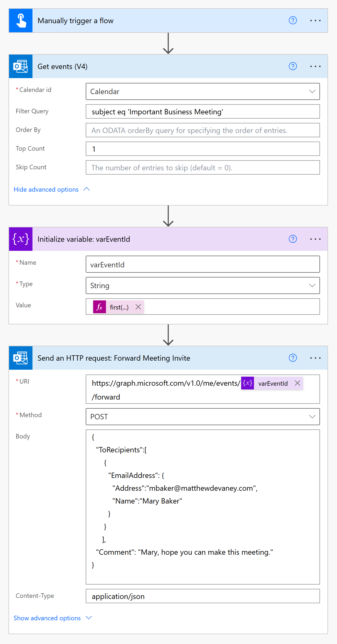Viewport: 337px width, 644px height.
Task: Click the Content-Type field
Action: click(x=202, y=596)
